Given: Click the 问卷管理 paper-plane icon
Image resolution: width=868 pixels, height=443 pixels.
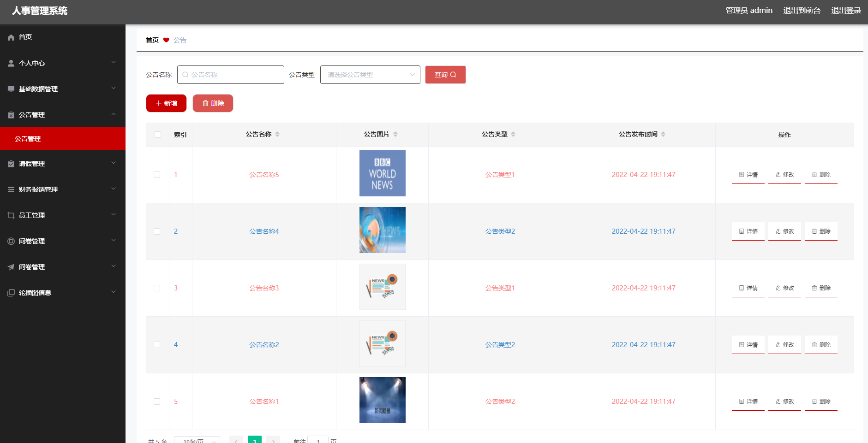Looking at the screenshot, I should coord(11,266).
